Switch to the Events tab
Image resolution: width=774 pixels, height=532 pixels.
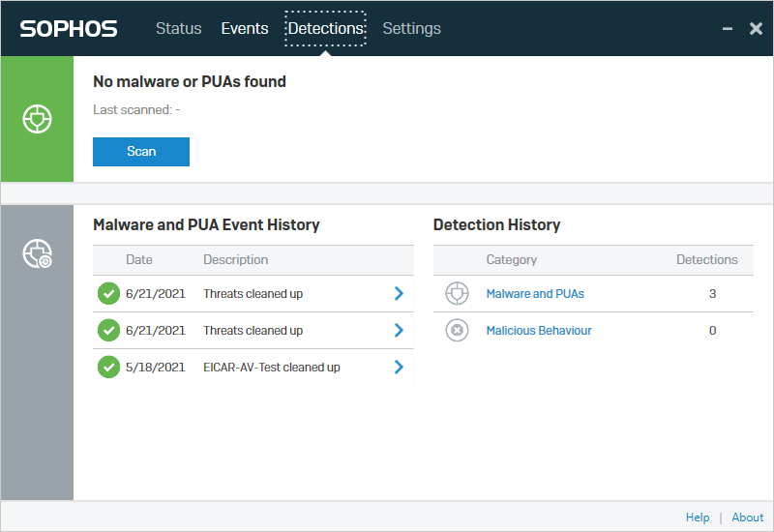click(x=245, y=29)
